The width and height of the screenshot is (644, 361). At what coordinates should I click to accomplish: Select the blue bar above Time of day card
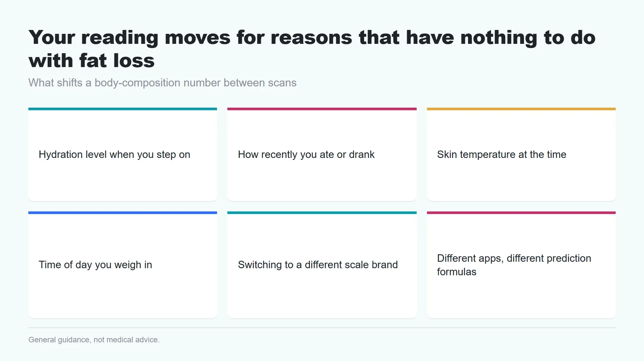click(123, 213)
